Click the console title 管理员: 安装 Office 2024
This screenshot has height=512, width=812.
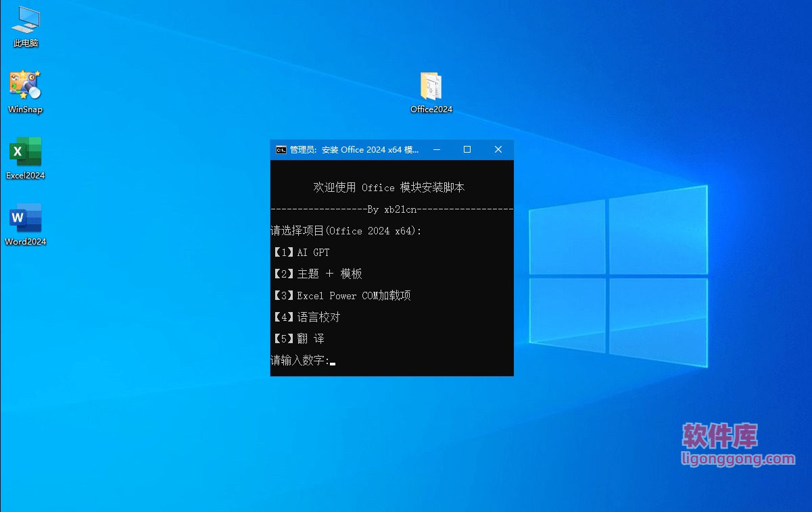(x=354, y=150)
